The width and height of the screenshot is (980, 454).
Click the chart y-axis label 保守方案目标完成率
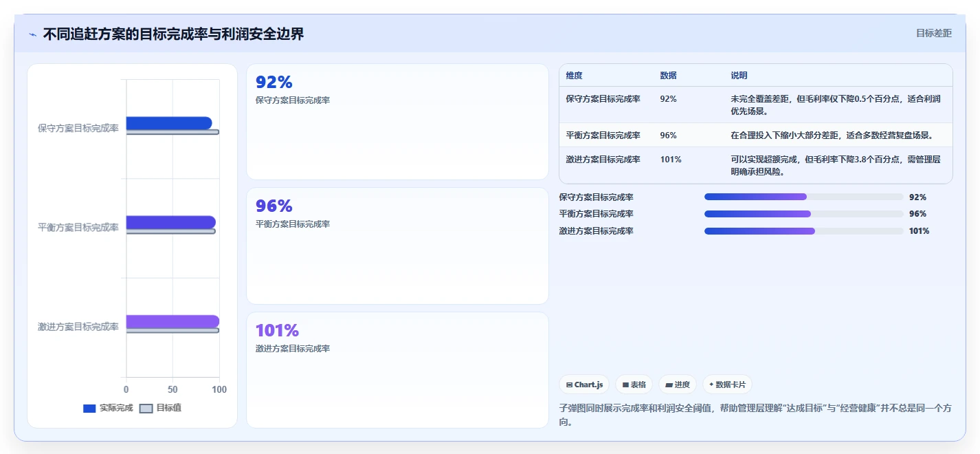click(78, 128)
